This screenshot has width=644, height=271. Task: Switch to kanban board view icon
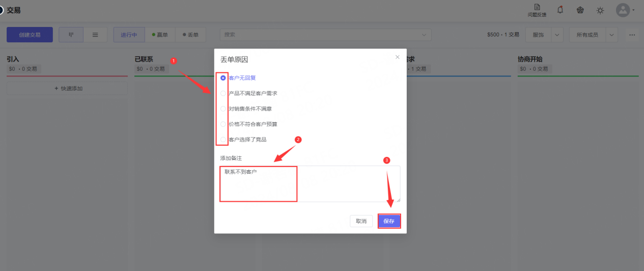[71, 35]
